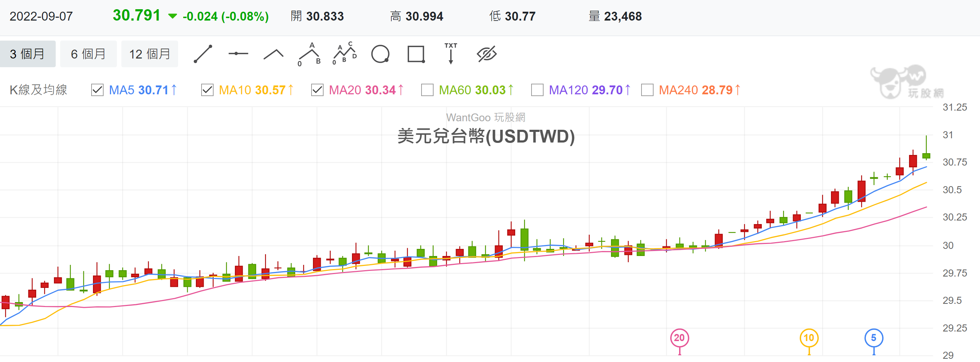Screen dimensions: 980x362
Task: Click the volume value 23,468
Action: (x=623, y=16)
